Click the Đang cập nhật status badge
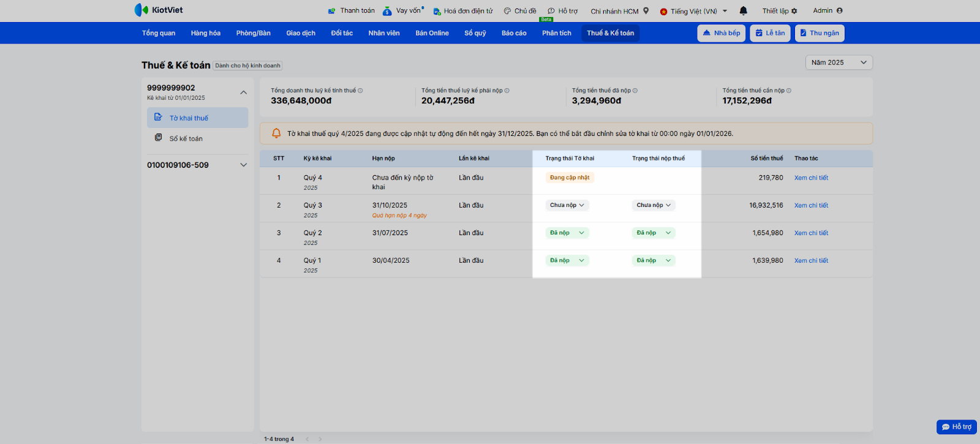The image size is (980, 444). 570,178
